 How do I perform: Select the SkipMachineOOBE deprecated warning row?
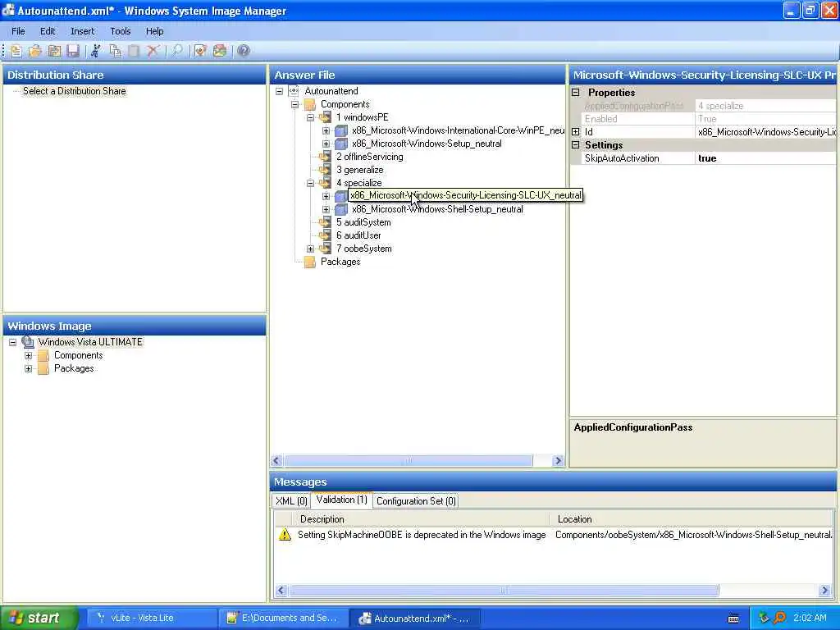coord(555,535)
